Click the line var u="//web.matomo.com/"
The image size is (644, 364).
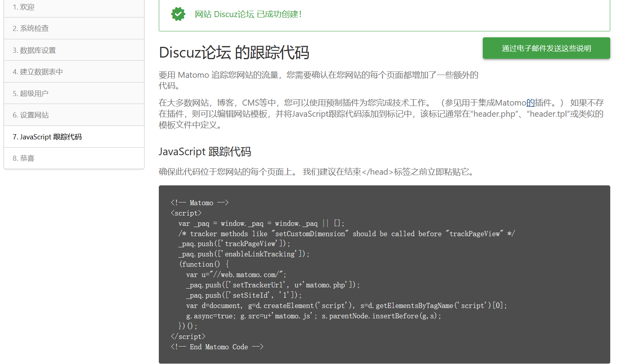tap(236, 275)
